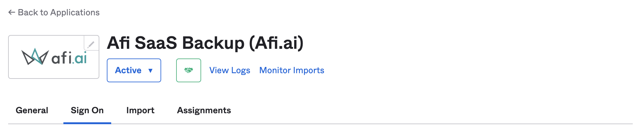Go to the Assignments tab
The image size is (644, 132).
tap(204, 110)
